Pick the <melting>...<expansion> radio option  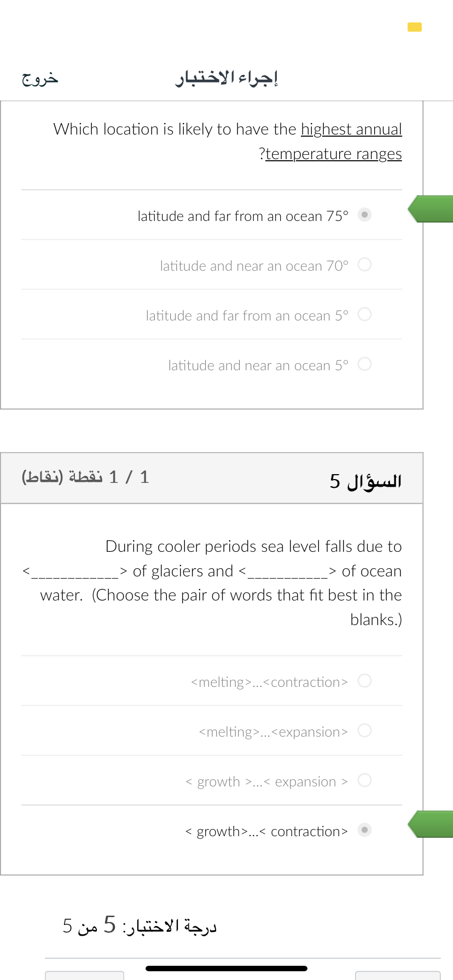(x=364, y=731)
